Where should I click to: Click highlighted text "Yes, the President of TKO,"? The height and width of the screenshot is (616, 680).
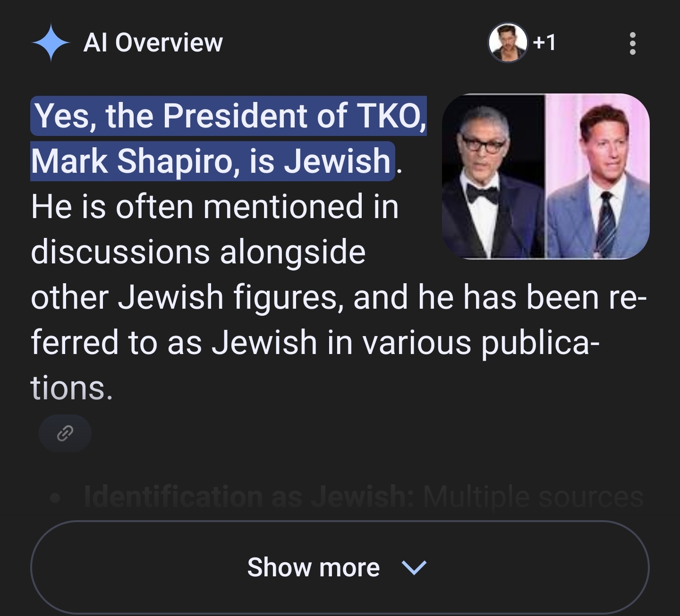229,116
